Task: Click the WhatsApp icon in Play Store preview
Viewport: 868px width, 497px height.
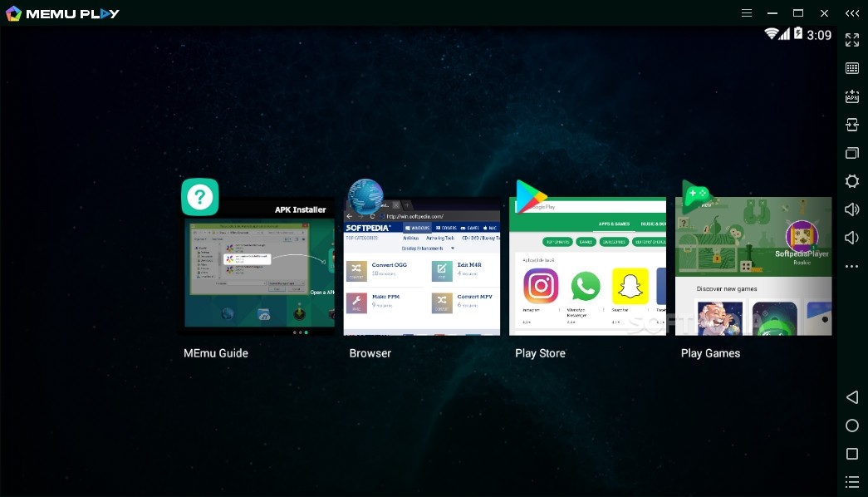Action: pos(585,286)
